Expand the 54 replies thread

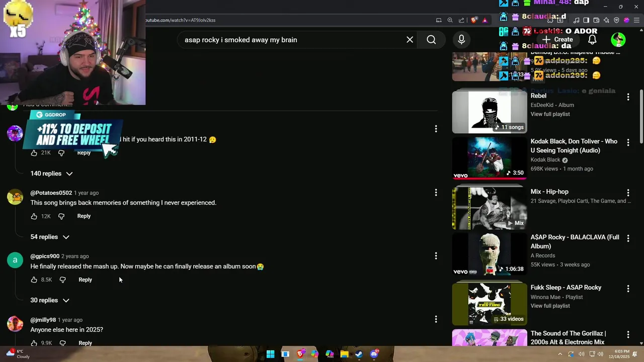(50, 237)
